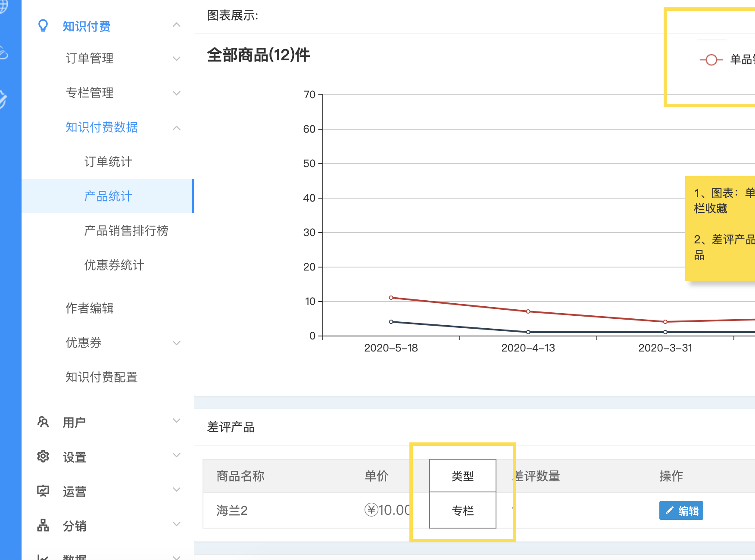Open the 订单统计 page

[x=108, y=162]
